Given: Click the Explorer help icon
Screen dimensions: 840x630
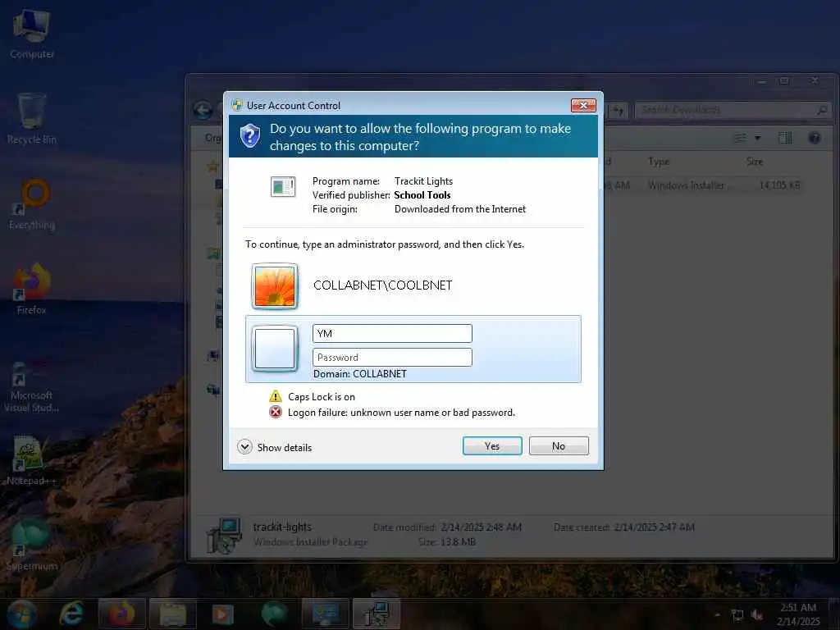Looking at the screenshot, I should coord(815,138).
